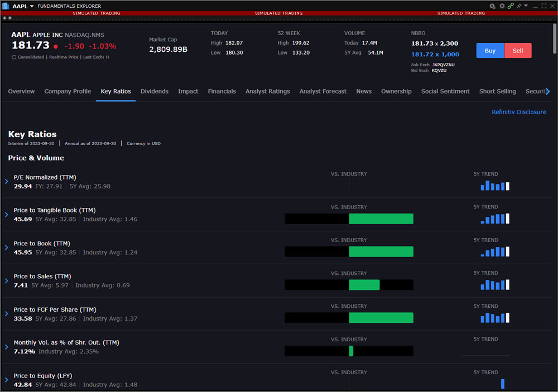Open the dropdown arrow beside the pin icon
558x392 pixels.
coord(526,6)
